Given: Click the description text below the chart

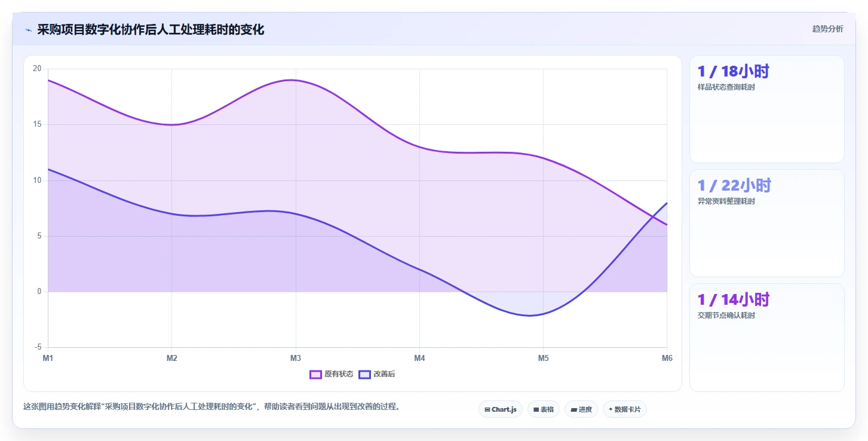Looking at the screenshot, I should [211, 407].
